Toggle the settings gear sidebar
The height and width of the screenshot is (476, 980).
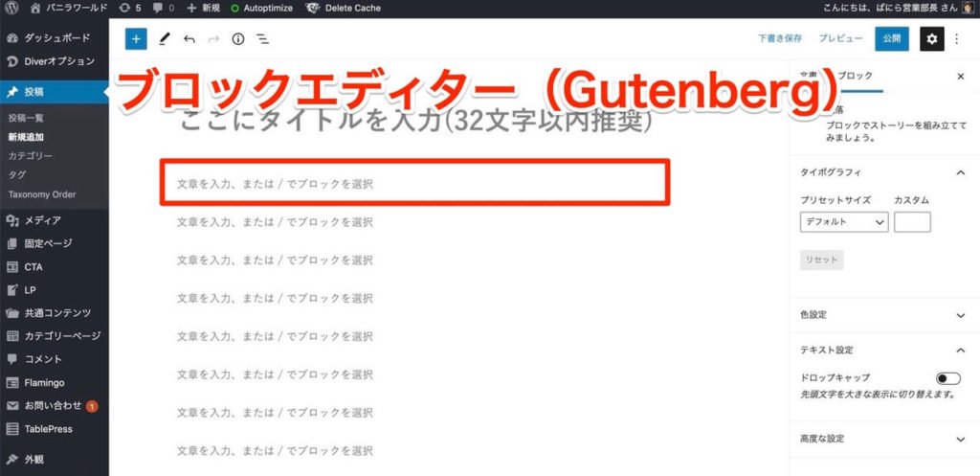[x=932, y=38]
